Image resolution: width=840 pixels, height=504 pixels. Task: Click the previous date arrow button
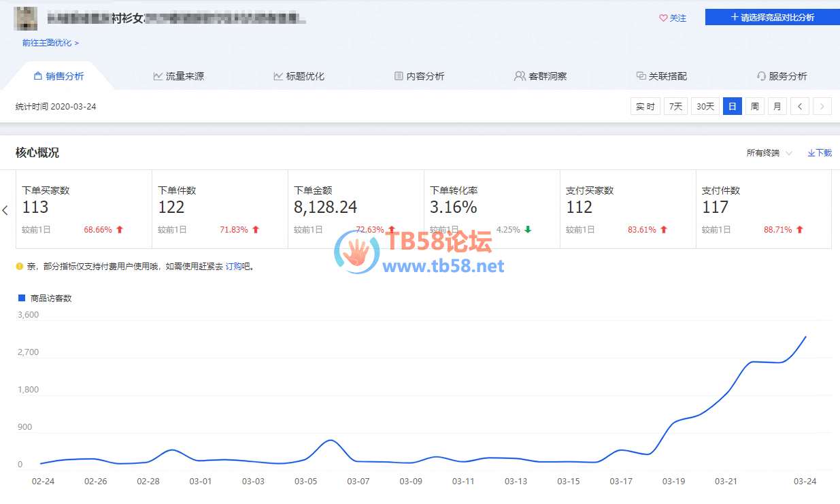[x=800, y=106]
